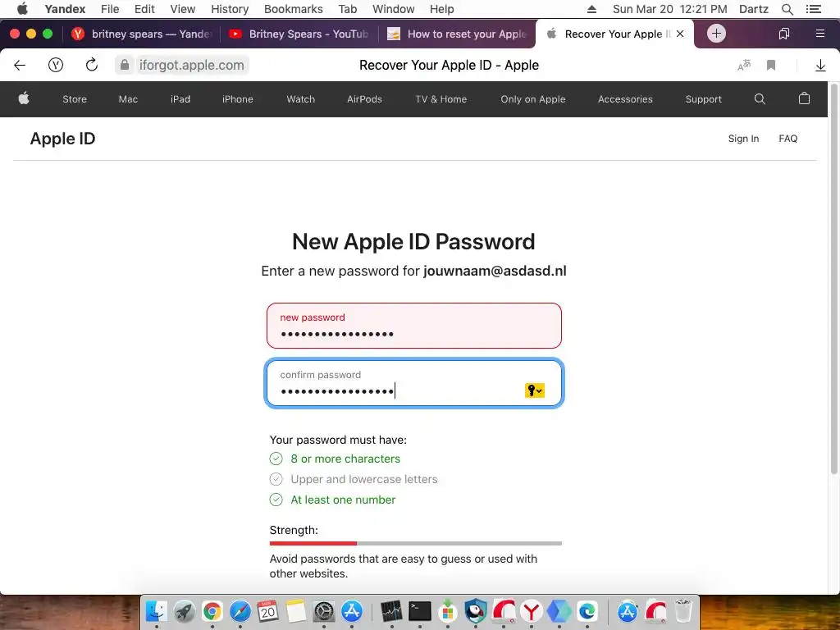Open System Preferences gear in the dock
The width and height of the screenshot is (840, 630).
click(323, 610)
